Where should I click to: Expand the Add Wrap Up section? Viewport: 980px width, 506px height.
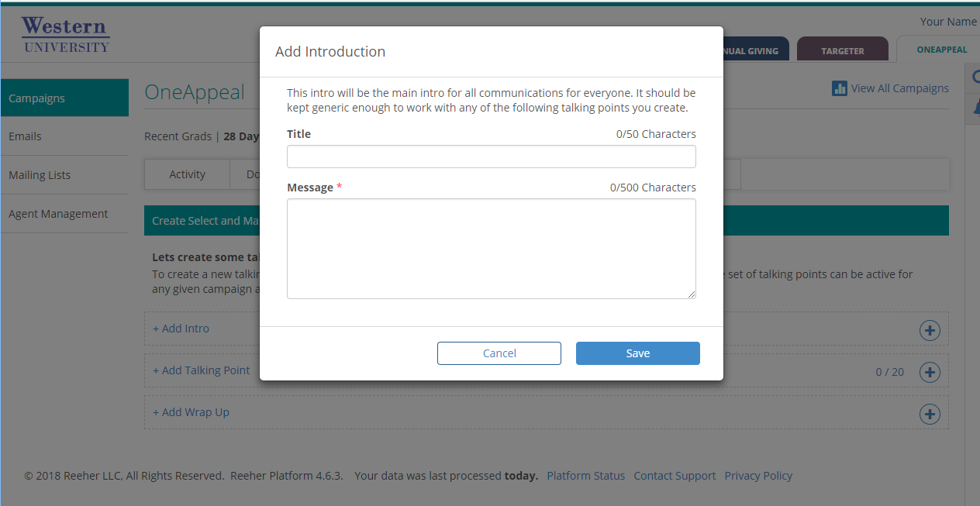[191, 411]
